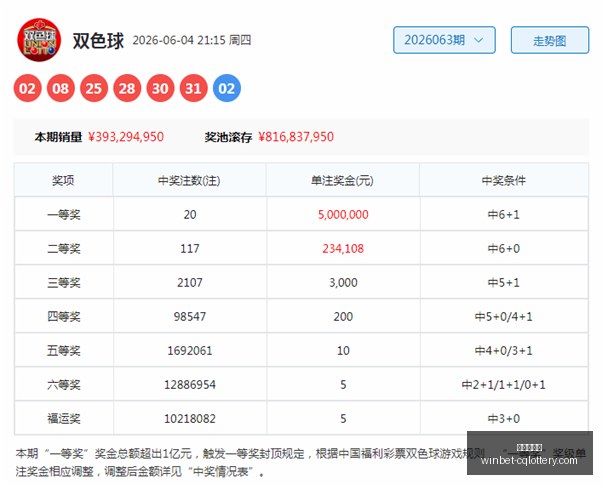Click the 中奖注数(注) column header
This screenshot has width=604, height=486.
coord(189,180)
